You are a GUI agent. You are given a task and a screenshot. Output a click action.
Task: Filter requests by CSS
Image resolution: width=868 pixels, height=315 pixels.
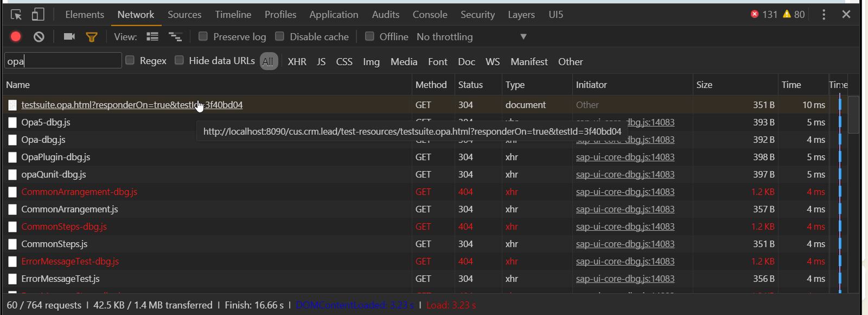(x=344, y=62)
